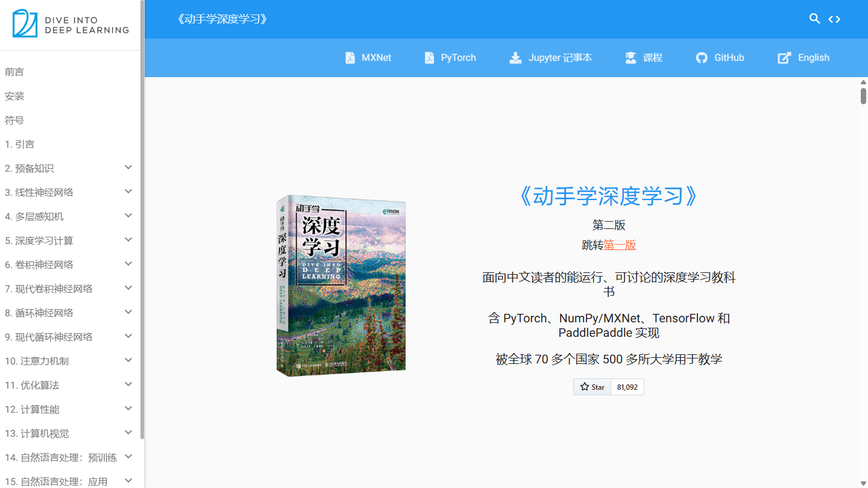
Task: Expand the 13. 计算机视觉 chevron
Action: coord(128,433)
